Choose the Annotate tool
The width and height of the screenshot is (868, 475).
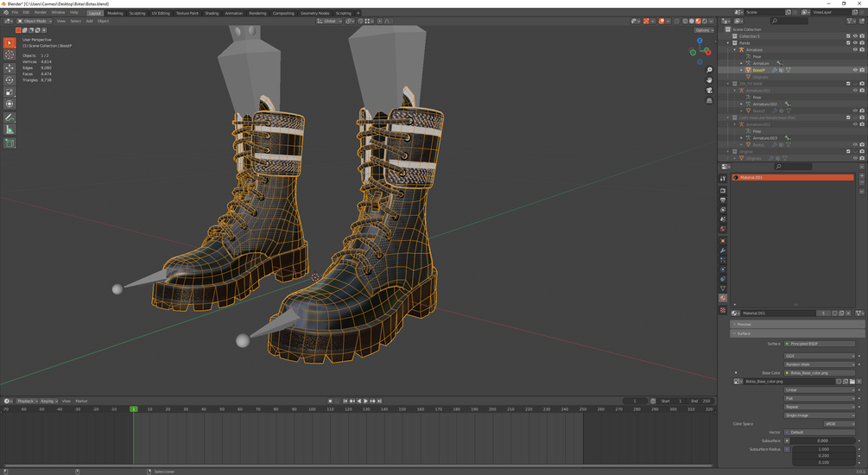tap(10, 117)
